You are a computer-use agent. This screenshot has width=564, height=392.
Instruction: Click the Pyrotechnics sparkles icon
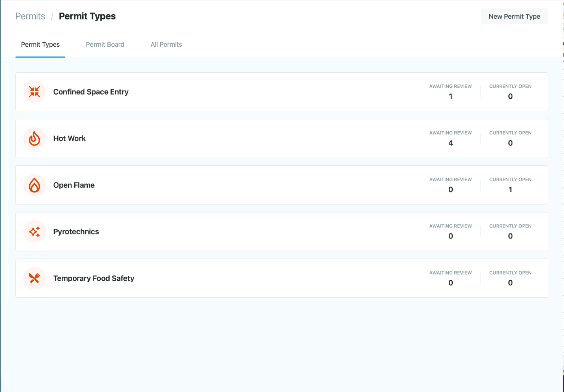[x=35, y=232]
